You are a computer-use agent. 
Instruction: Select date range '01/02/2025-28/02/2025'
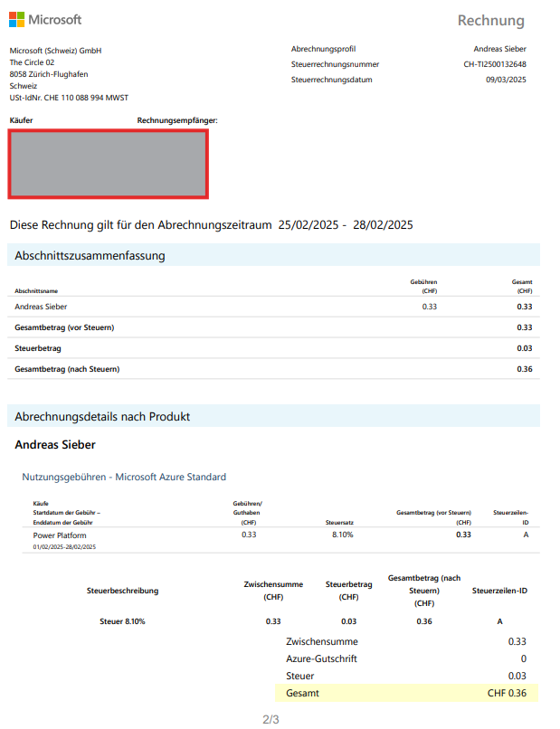click(64, 546)
